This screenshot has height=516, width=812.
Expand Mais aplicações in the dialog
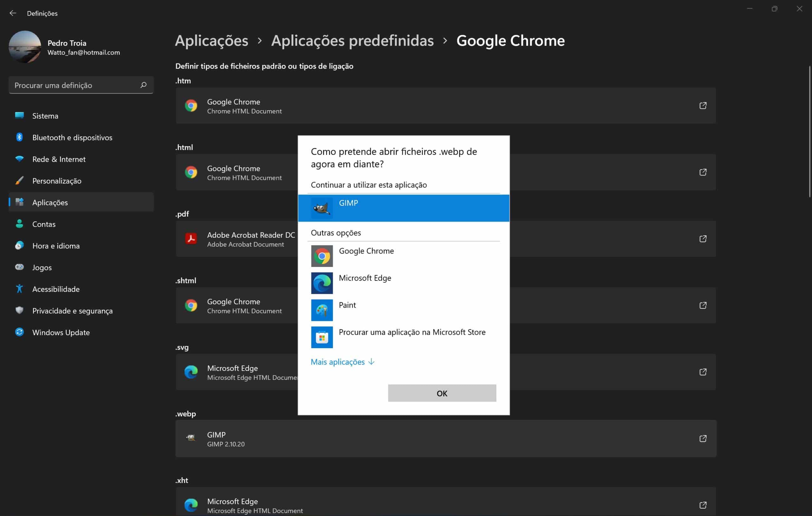[343, 362]
